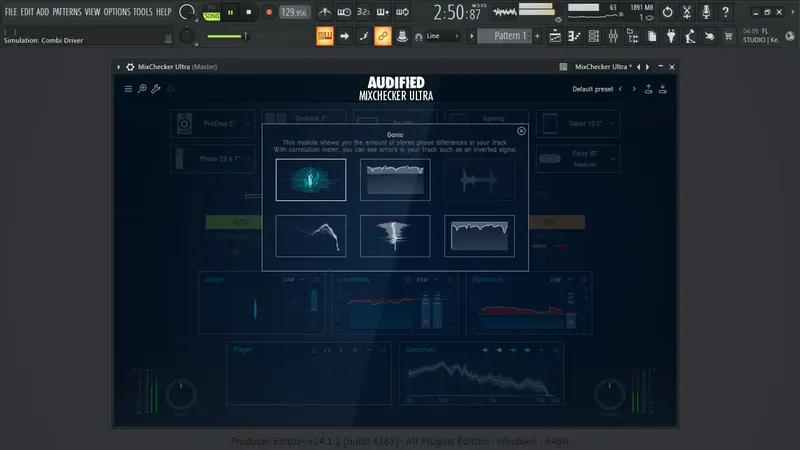Open the plugin picker plug icon

tap(671, 36)
